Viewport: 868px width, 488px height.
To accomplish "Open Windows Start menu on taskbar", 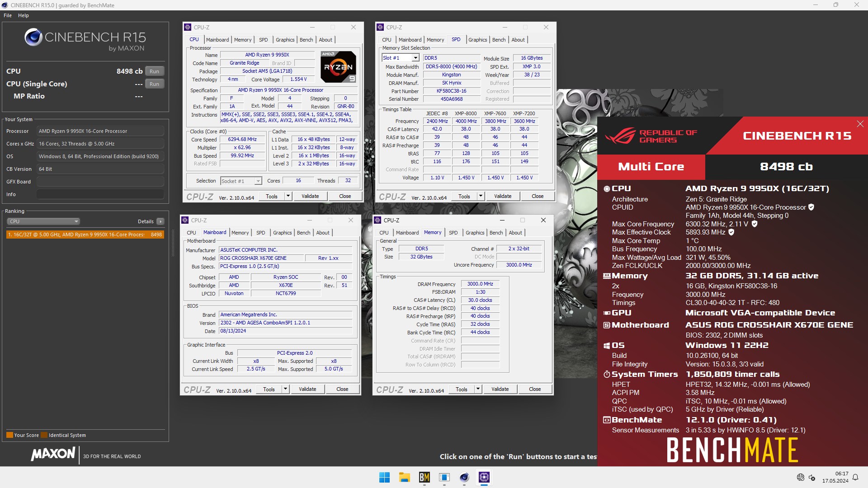I will pos(384,477).
